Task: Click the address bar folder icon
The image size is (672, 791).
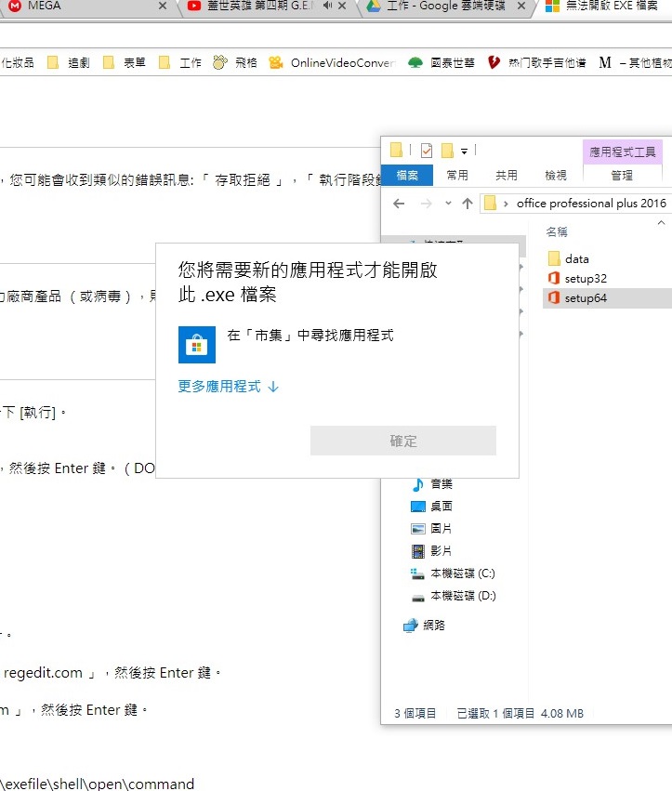Action: click(x=490, y=204)
